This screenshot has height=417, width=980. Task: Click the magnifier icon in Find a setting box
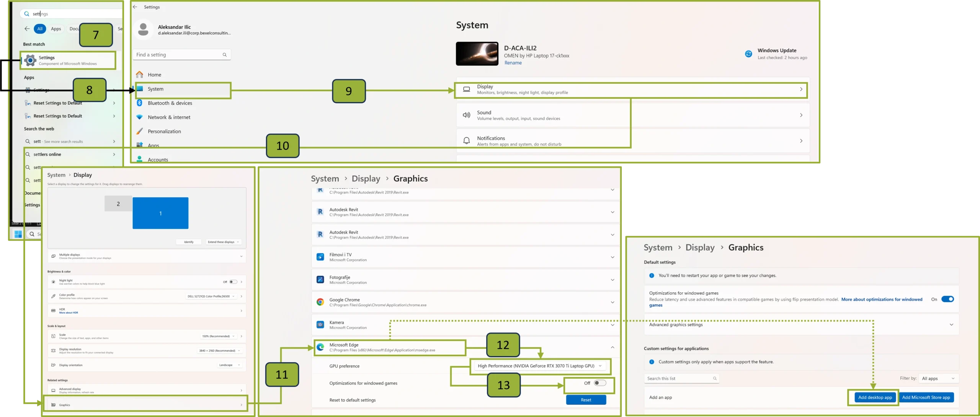click(225, 55)
